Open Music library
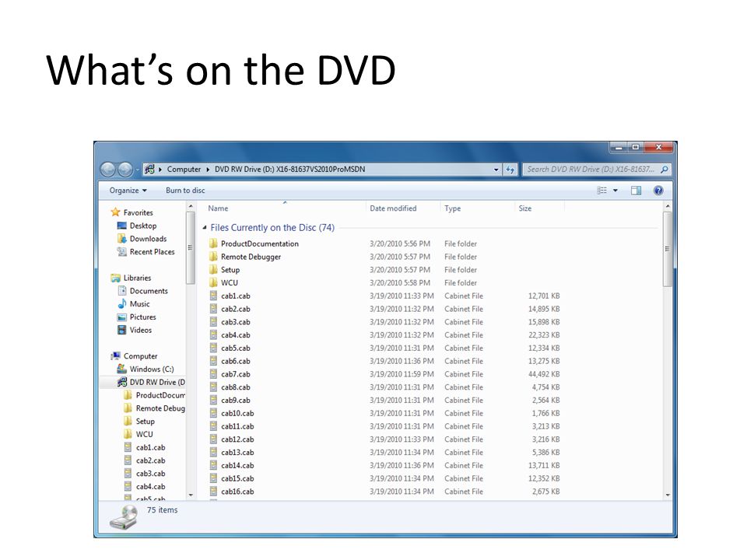 tap(139, 304)
